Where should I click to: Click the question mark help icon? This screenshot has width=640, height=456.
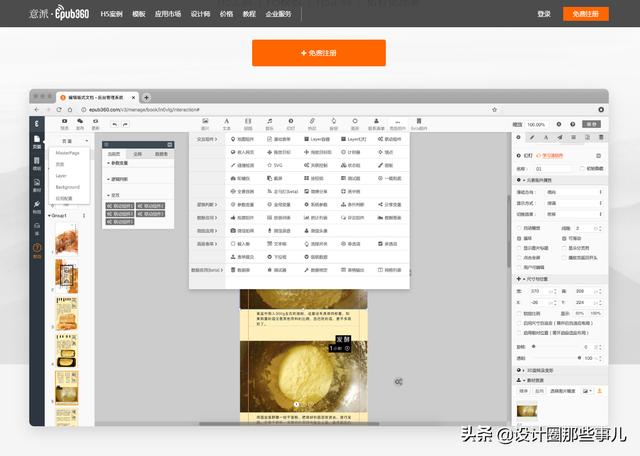pos(573,124)
